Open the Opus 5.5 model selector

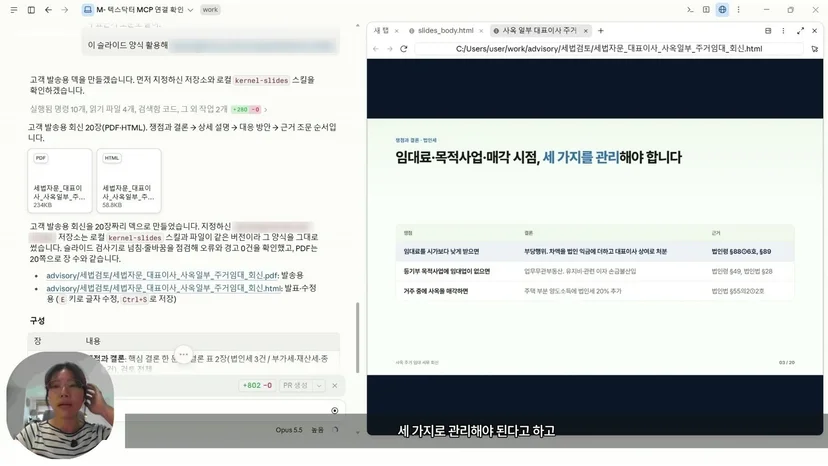pyautogui.click(x=289, y=430)
